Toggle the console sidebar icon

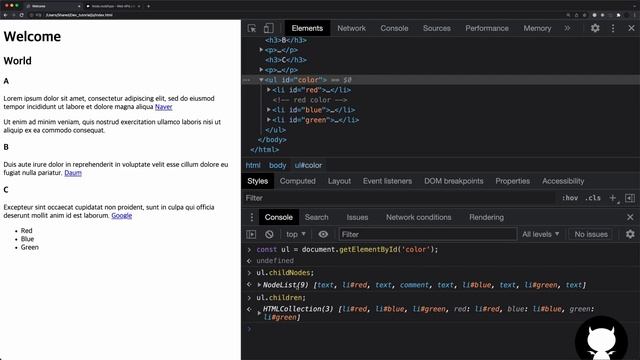(x=251, y=234)
